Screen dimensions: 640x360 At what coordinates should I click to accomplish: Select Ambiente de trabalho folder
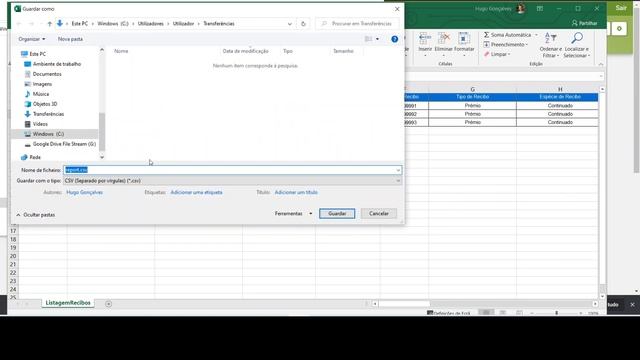coord(57,64)
